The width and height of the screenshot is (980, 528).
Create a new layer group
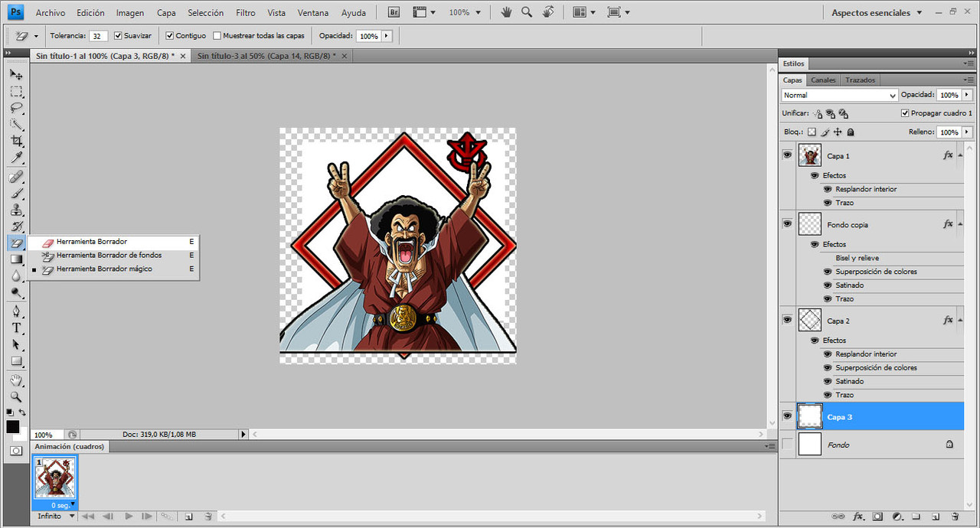(916, 517)
